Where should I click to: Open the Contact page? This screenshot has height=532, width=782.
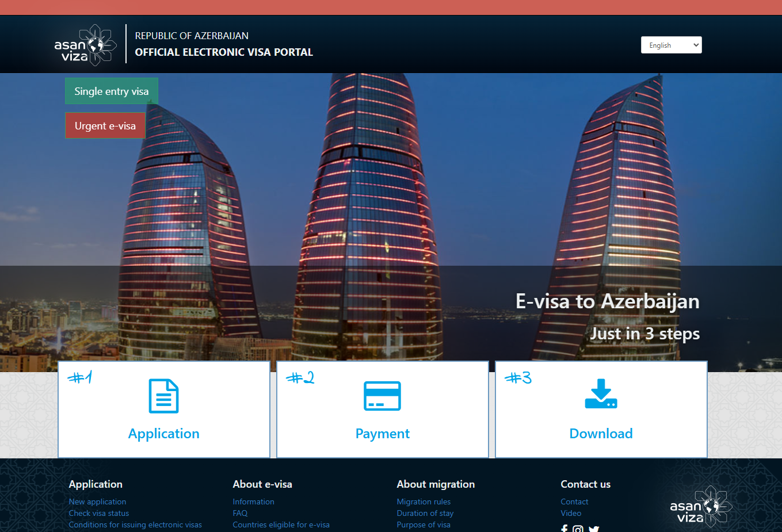click(574, 502)
